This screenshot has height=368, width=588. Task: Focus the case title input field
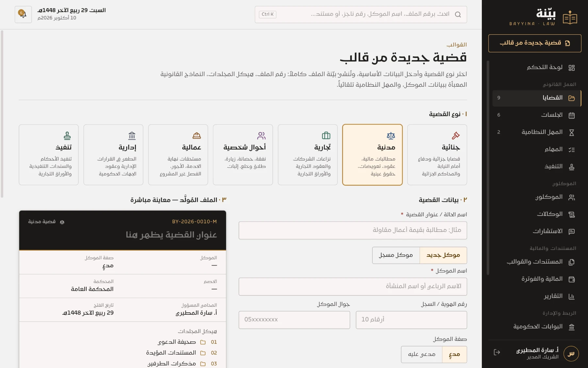pos(353,230)
